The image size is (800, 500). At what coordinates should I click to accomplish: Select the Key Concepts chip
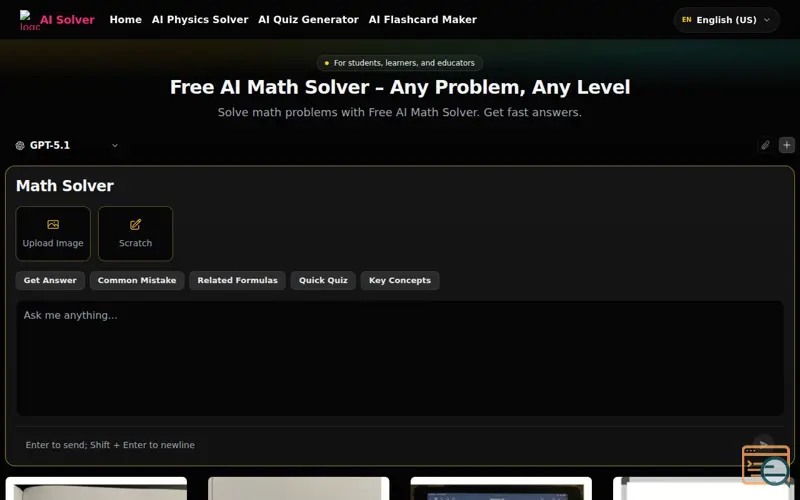tap(399, 281)
